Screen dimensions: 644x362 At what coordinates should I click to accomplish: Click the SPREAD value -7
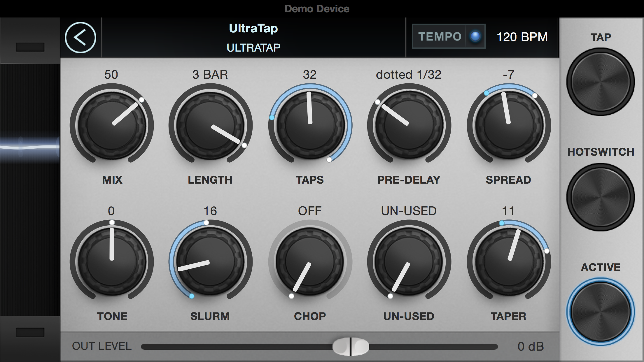click(x=508, y=75)
